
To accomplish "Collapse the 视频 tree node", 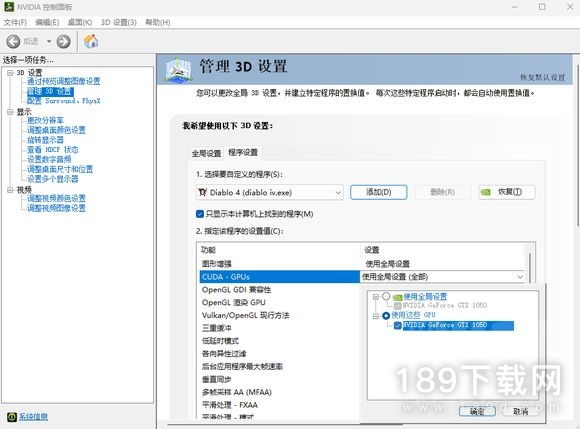I will click(x=10, y=190).
